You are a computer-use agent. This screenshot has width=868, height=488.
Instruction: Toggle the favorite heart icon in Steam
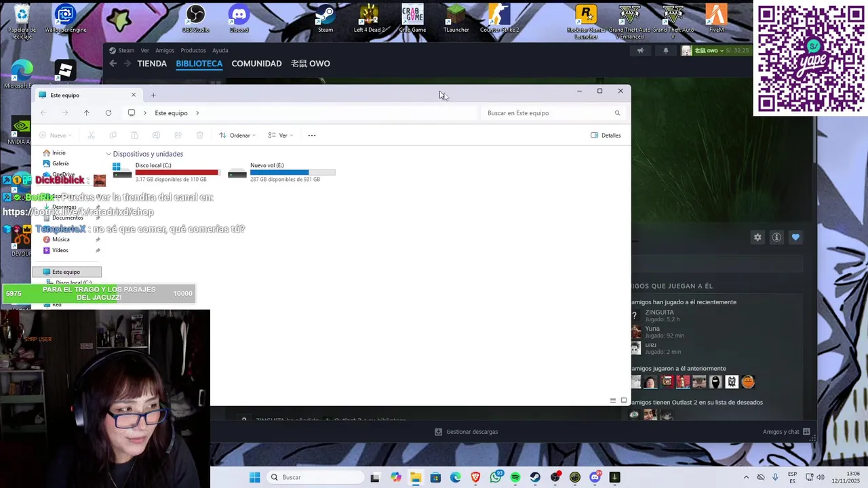pyautogui.click(x=795, y=237)
